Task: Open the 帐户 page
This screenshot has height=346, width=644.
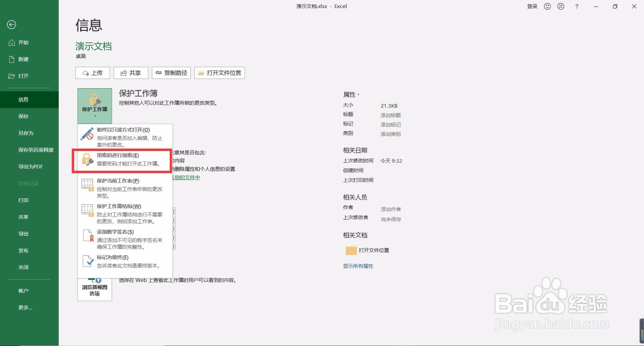Action: tap(23, 291)
